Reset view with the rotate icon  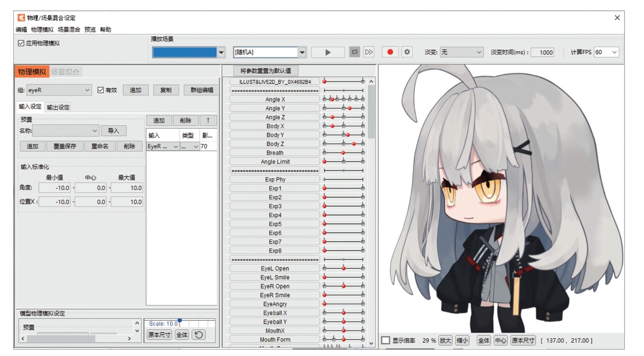pos(199,335)
